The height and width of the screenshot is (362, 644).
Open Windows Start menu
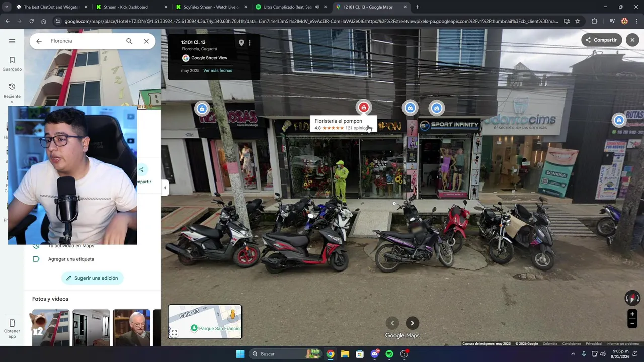pos(240,354)
